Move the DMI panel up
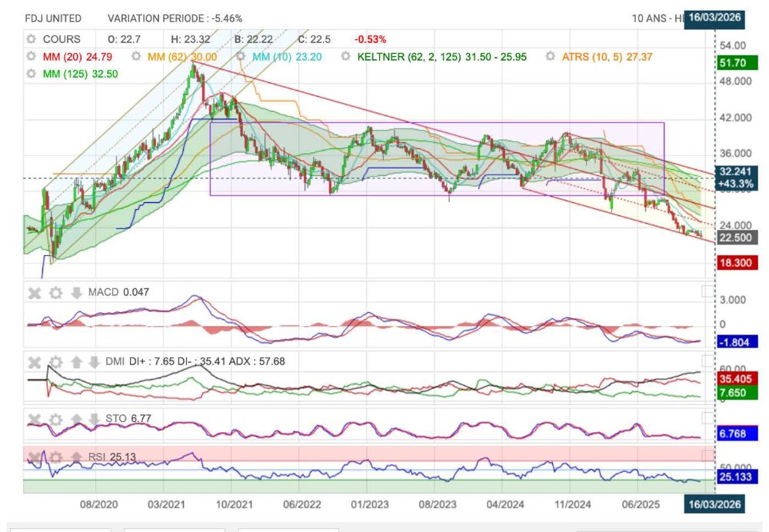 pos(76,362)
